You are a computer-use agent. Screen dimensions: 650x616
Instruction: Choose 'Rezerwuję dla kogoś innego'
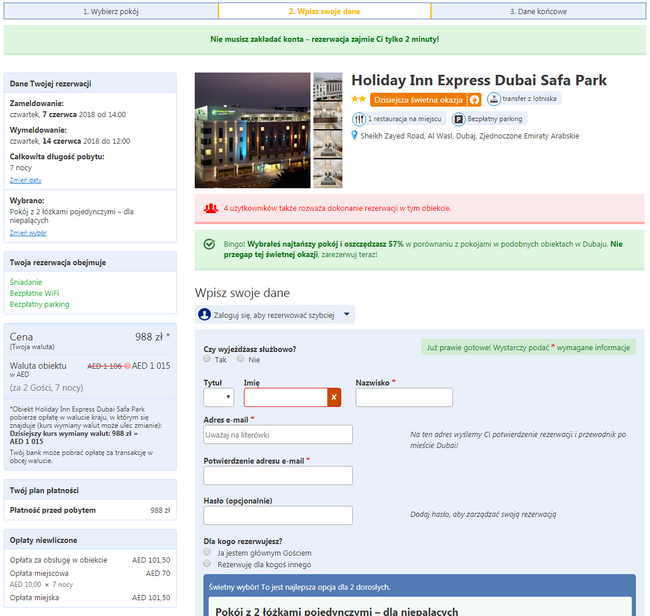[207, 563]
